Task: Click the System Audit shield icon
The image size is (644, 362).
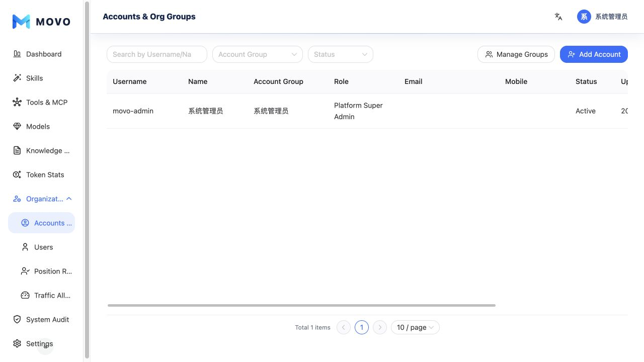Action: coord(17,319)
